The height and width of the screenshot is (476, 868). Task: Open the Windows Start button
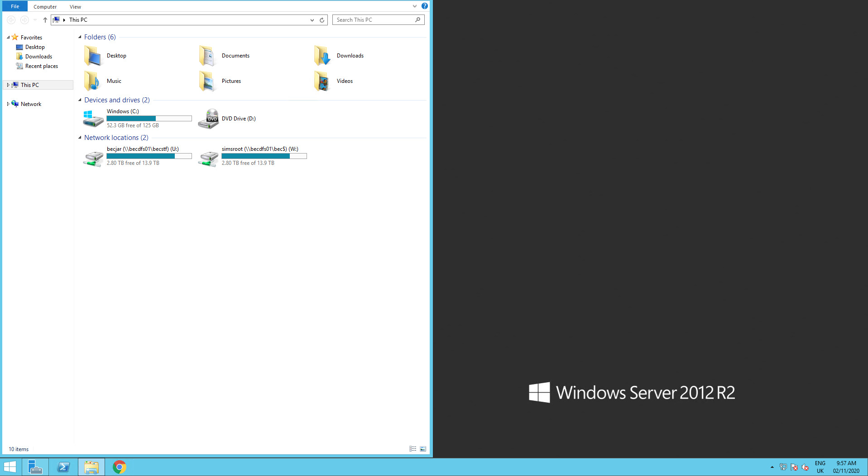pyautogui.click(x=10, y=467)
